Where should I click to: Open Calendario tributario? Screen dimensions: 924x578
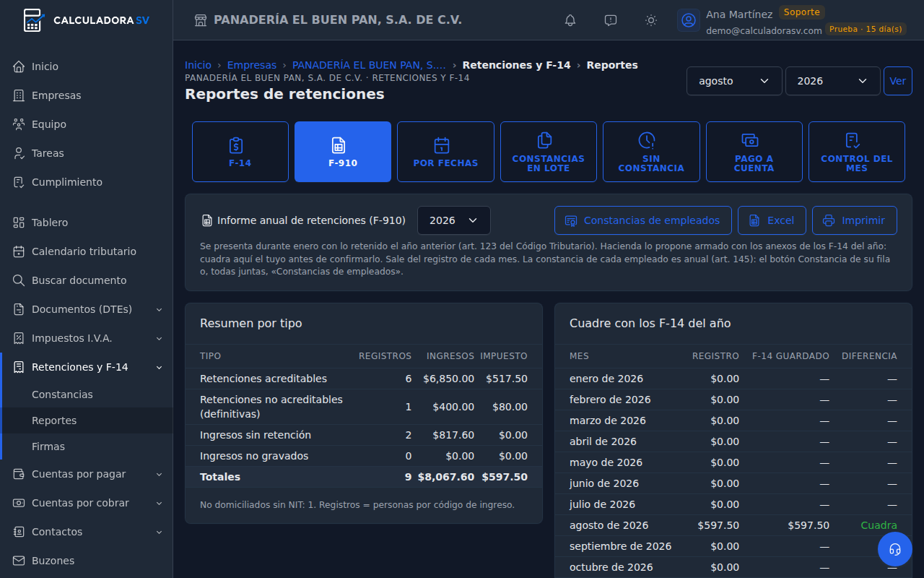[x=87, y=251]
